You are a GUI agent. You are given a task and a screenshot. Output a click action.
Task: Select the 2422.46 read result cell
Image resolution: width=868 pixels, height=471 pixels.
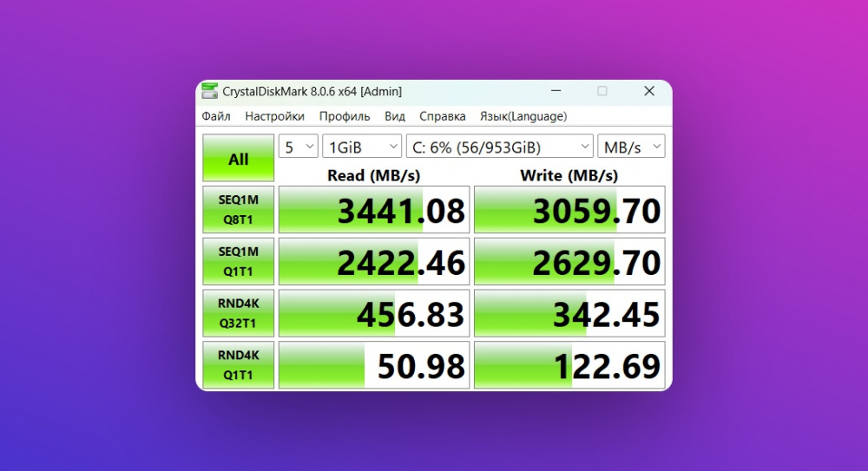374,261
